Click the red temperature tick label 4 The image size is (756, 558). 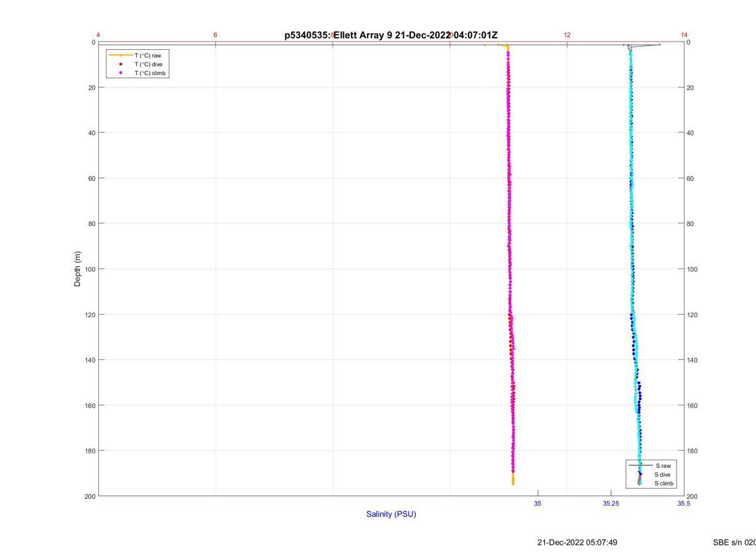coord(98,35)
